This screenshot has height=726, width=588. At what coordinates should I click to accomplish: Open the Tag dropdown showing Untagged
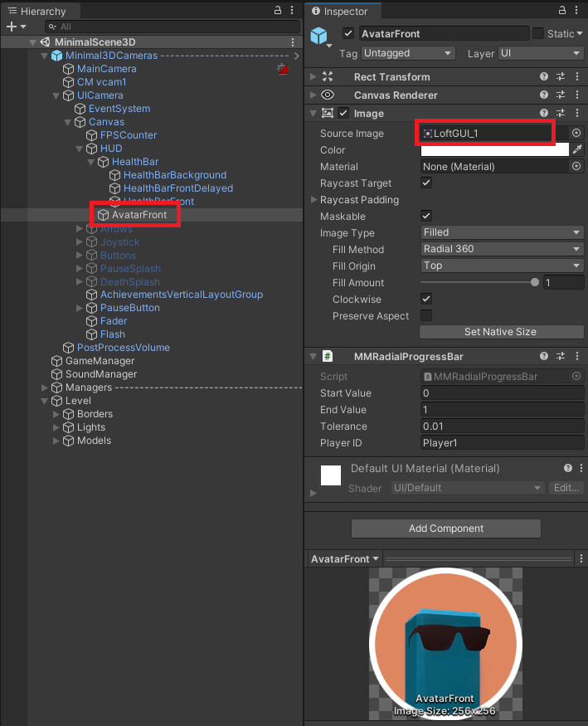(408, 53)
